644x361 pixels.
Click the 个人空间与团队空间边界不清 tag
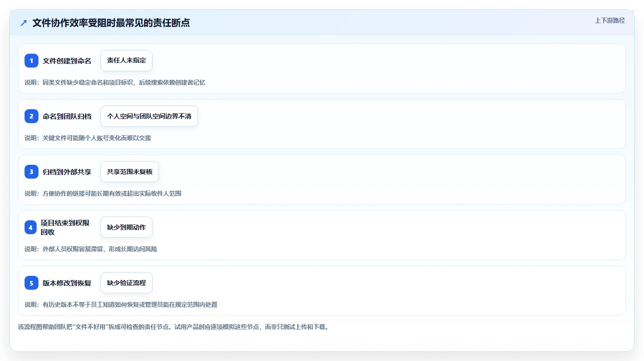coord(149,116)
